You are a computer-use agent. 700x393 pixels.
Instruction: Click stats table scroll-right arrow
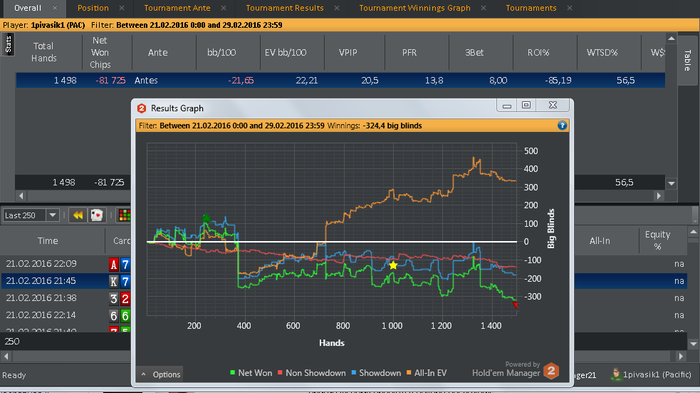[659, 196]
